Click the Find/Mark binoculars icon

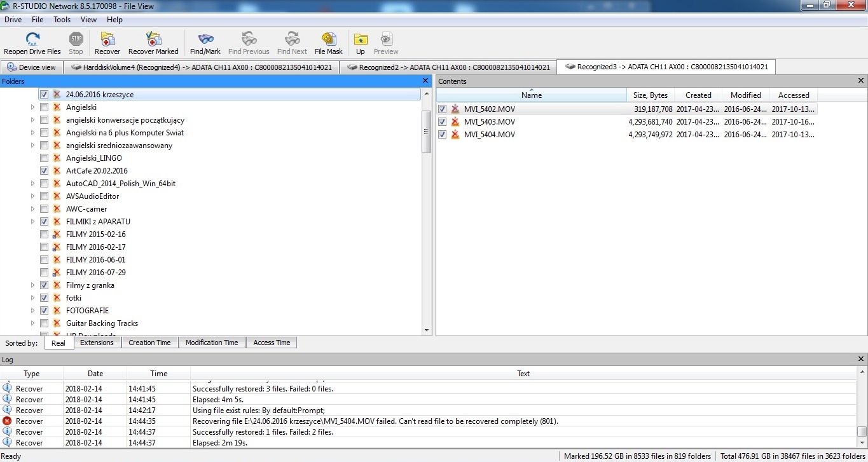[205, 39]
